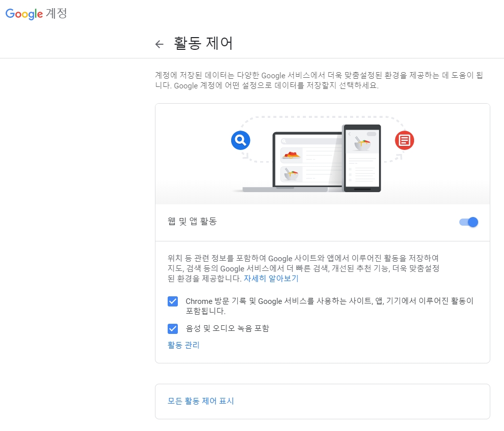Screen dimensions: 504x431
Task: Click the 음성 및 오디오 녹음 포함 label text
Action: tap(227, 328)
